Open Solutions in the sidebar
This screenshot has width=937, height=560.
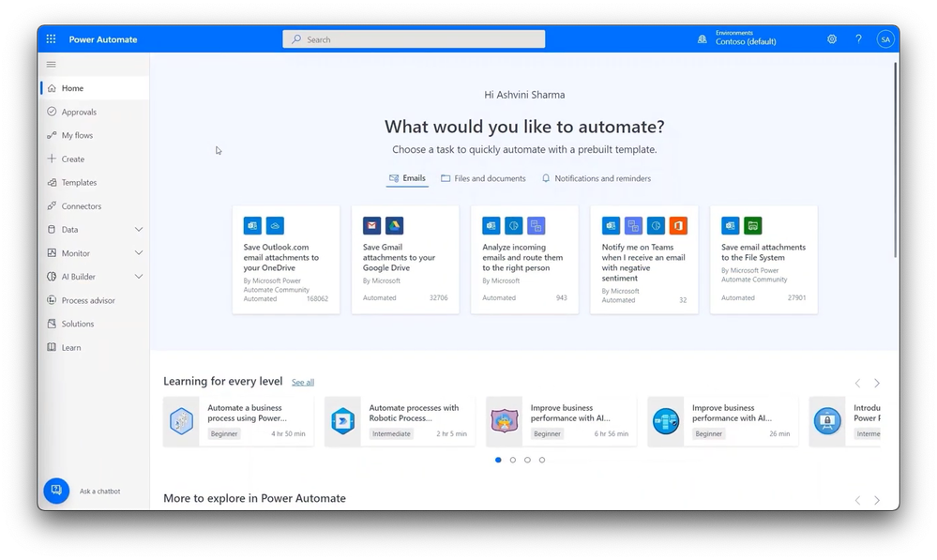pos(95,324)
